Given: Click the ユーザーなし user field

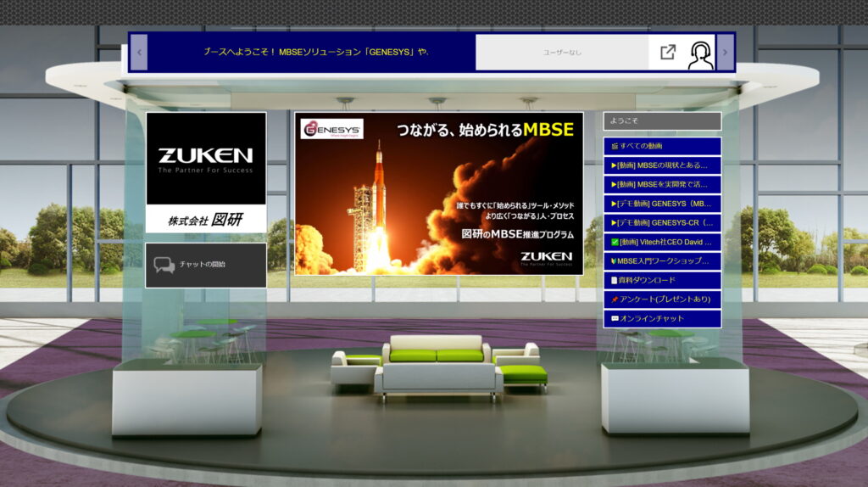Looking at the screenshot, I should point(562,52).
